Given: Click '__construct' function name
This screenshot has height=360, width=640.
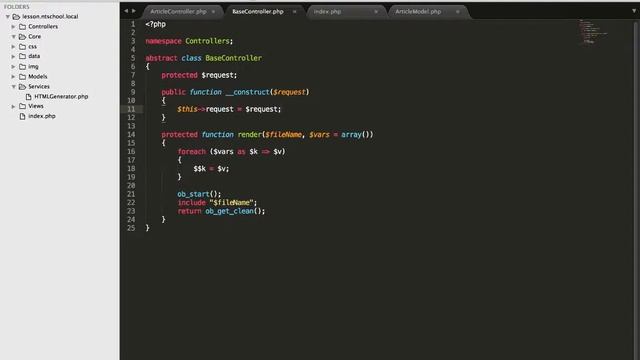Looking at the screenshot, I should 247,92.
